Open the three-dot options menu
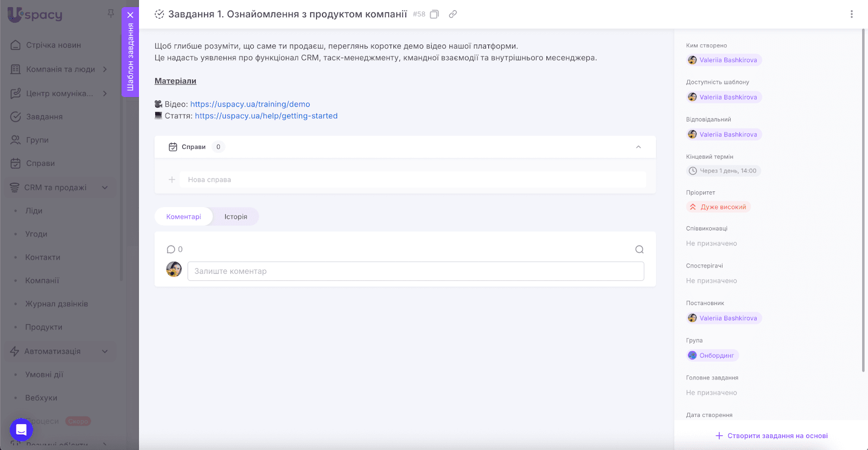This screenshot has height=450, width=868. (851, 14)
